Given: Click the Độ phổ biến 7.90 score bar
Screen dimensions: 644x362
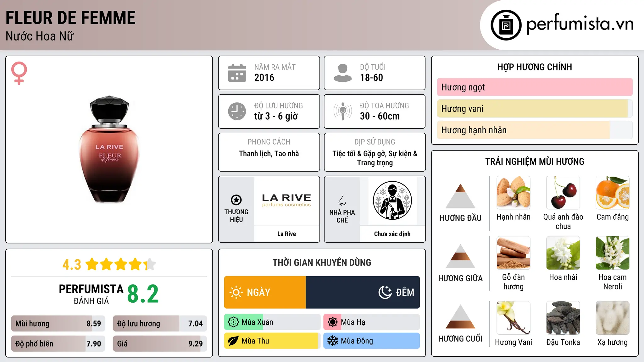Looking at the screenshot, I should click(58, 344).
